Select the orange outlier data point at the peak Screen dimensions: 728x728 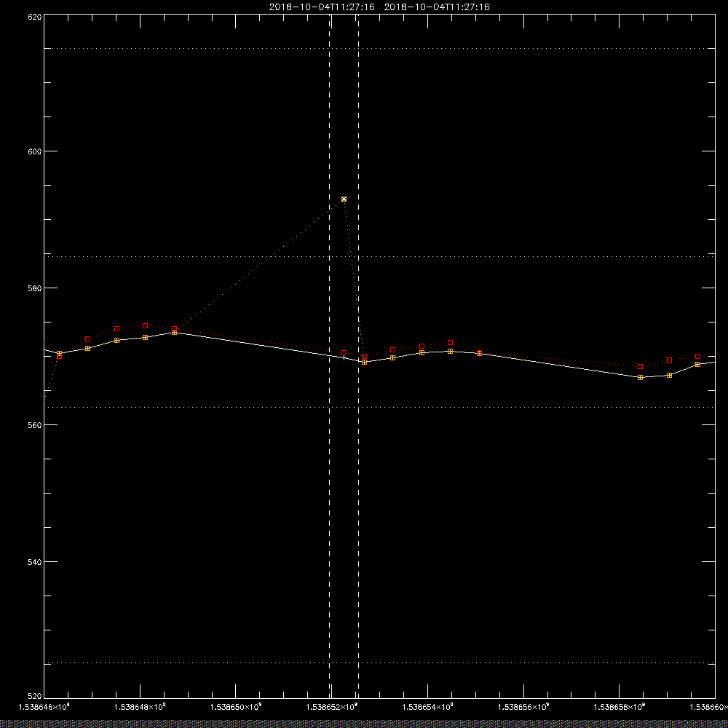tap(344, 199)
